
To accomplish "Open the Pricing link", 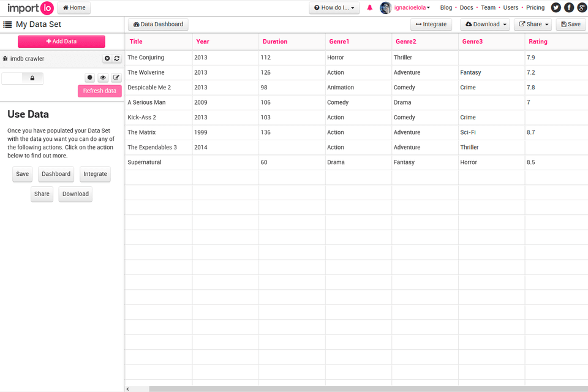I will click(x=535, y=7).
